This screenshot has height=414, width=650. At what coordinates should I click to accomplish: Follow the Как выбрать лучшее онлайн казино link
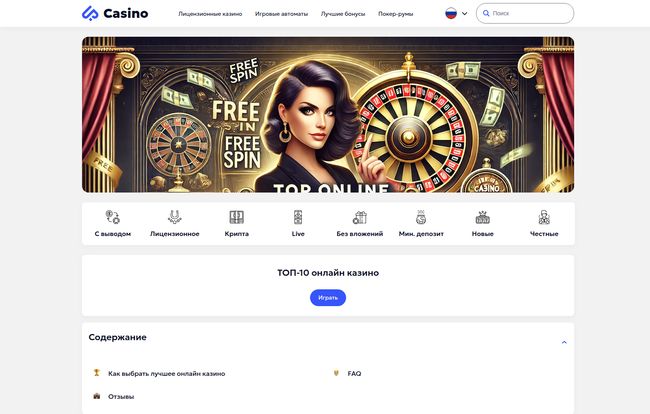167,373
